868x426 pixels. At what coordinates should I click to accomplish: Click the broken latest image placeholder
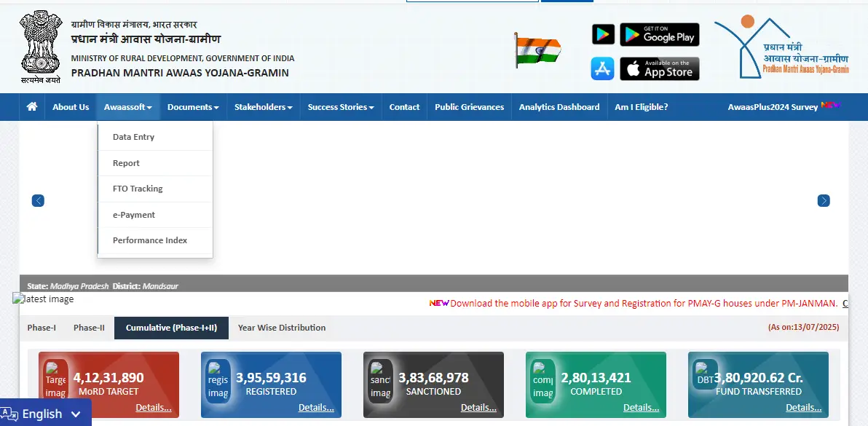click(x=43, y=299)
